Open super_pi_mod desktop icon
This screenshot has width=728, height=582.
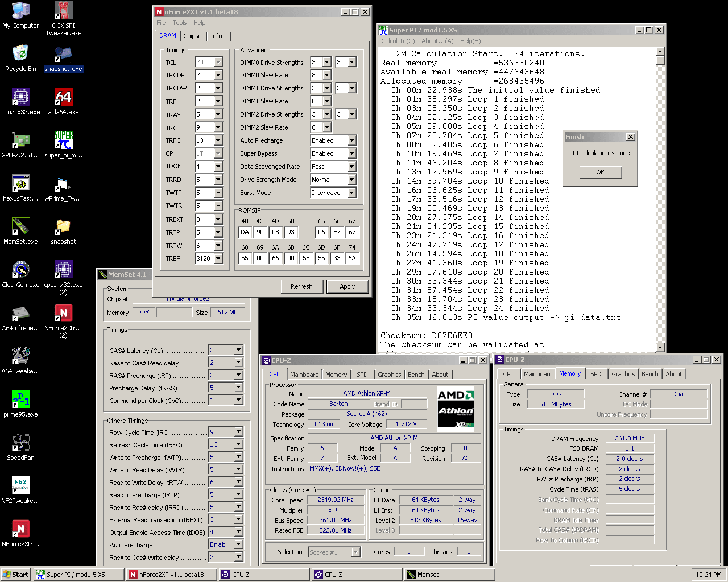coord(63,140)
